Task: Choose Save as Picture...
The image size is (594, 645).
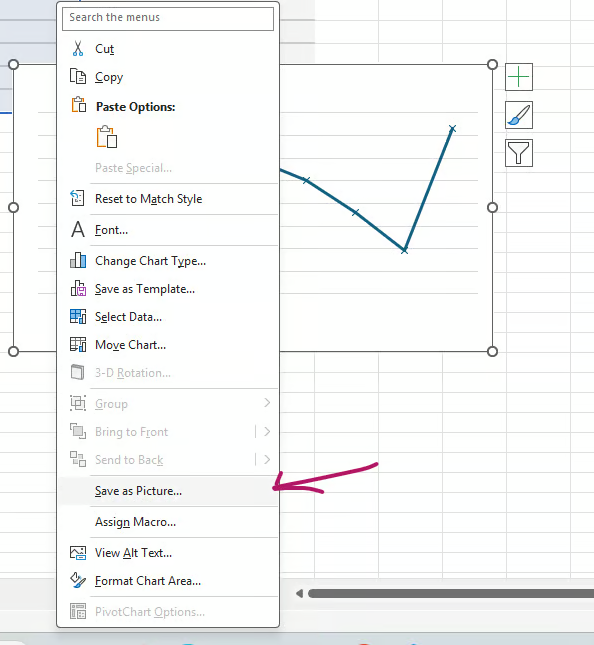Action: [x=168, y=491]
